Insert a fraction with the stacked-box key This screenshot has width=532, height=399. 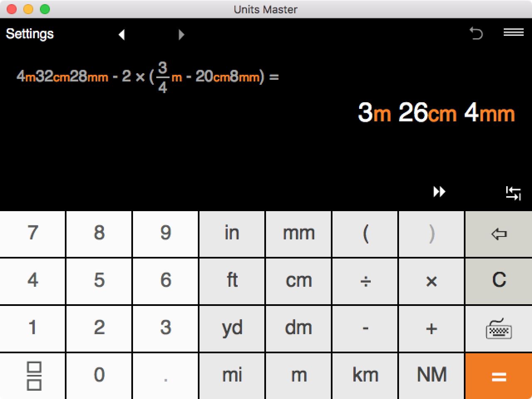pos(33,376)
